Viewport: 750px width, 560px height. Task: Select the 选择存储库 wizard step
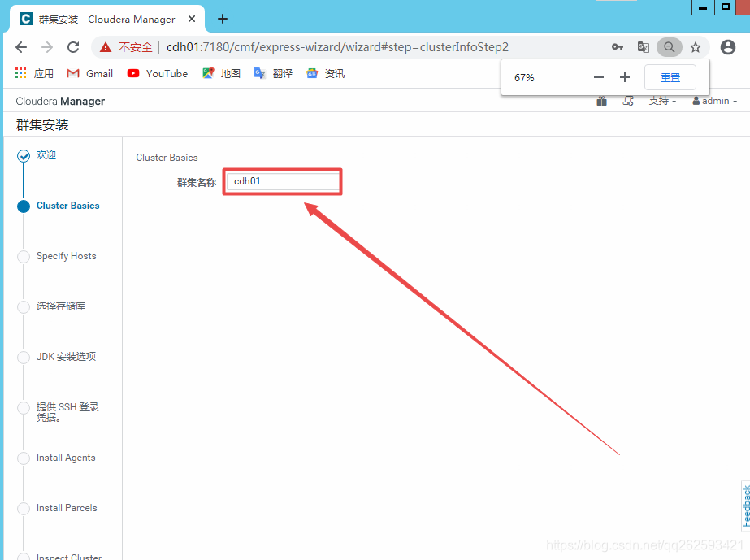point(61,306)
